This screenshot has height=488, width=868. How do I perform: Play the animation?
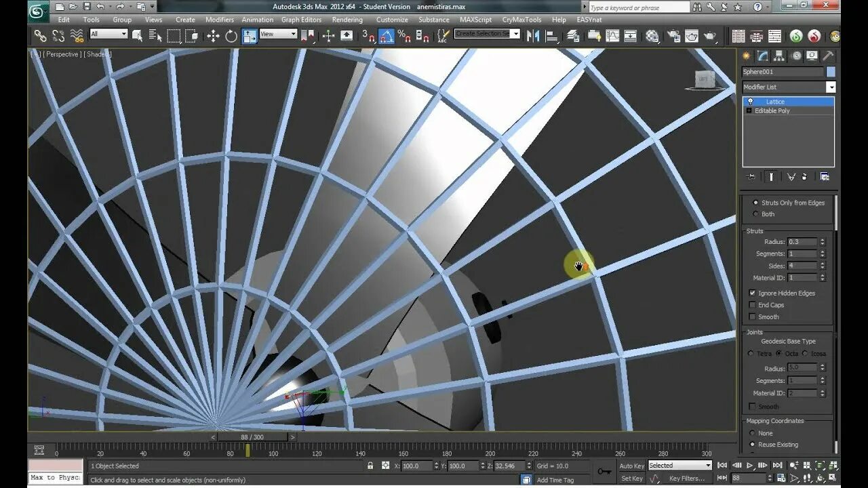tap(750, 466)
